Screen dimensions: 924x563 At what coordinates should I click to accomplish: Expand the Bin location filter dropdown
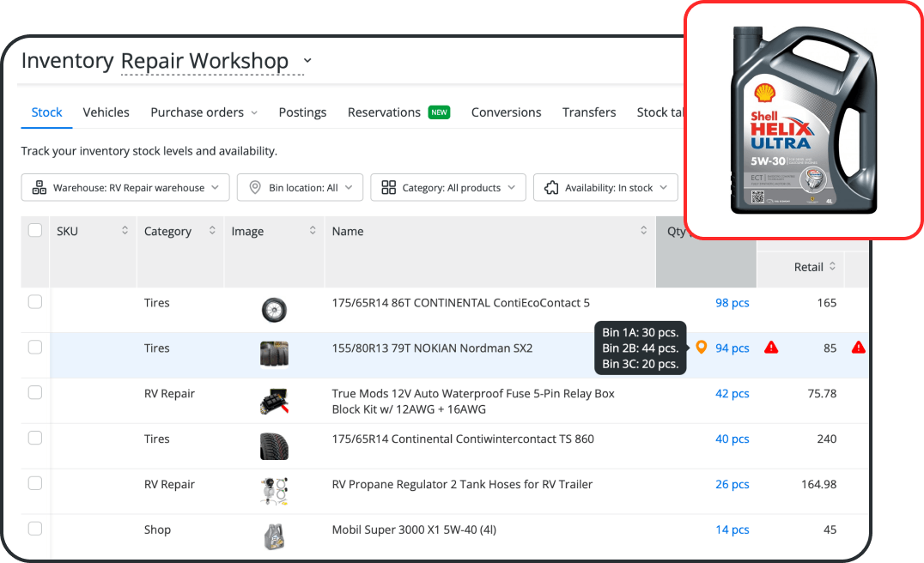pyautogui.click(x=300, y=188)
